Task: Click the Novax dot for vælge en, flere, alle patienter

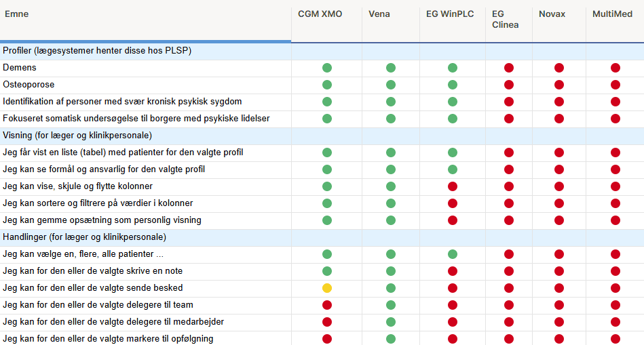Action: (x=559, y=254)
